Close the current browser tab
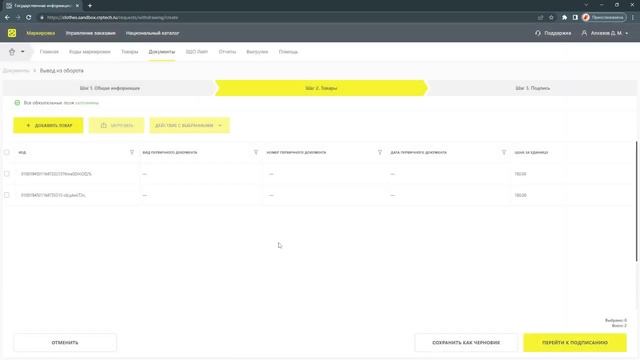The image size is (640, 360). [x=77, y=6]
